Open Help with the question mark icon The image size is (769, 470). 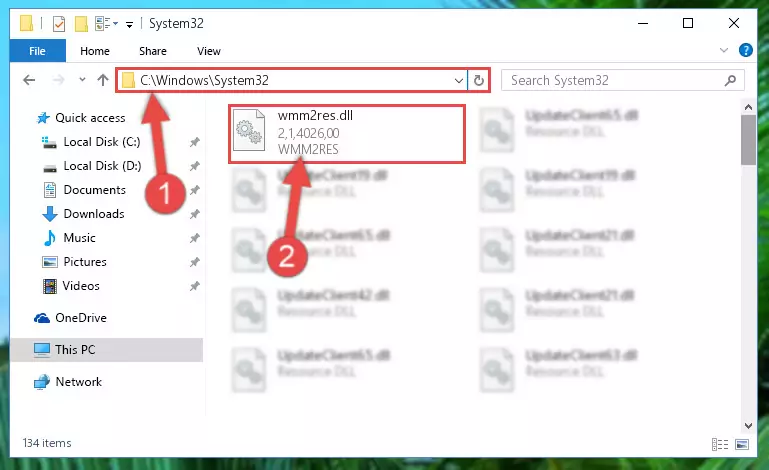pyautogui.click(x=745, y=50)
